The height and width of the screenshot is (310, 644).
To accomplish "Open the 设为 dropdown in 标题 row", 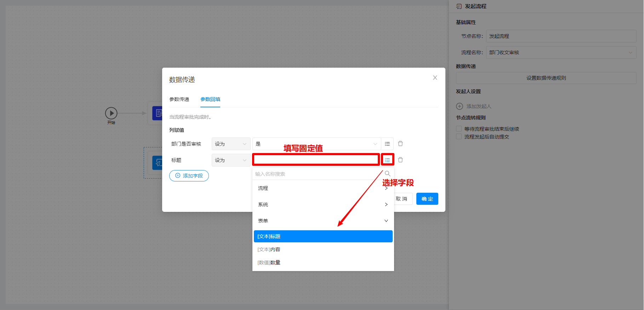I will 230,160.
